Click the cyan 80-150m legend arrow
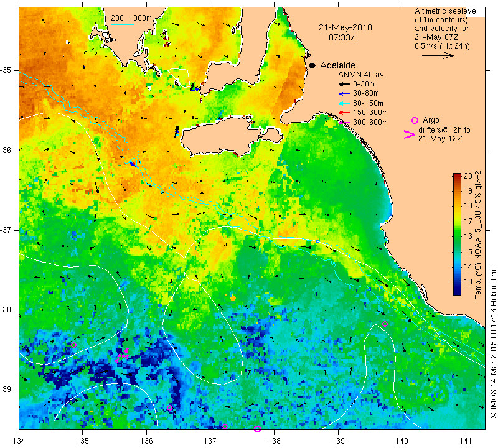The width and height of the screenshot is (498, 448). (344, 103)
